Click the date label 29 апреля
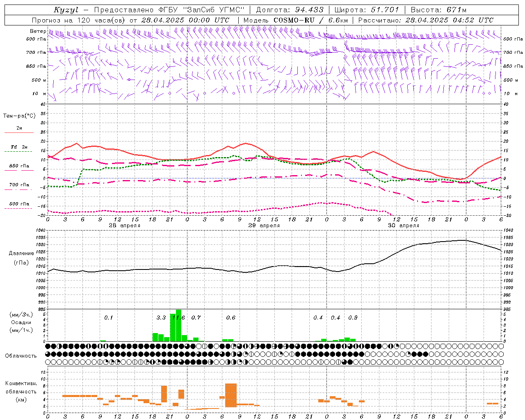The image size is (525, 420). click(x=264, y=226)
